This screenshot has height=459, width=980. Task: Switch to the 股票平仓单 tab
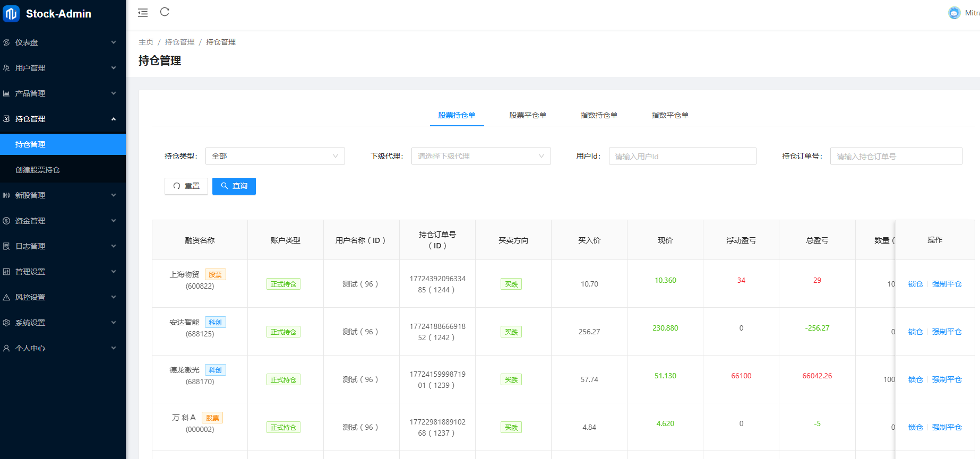(527, 115)
